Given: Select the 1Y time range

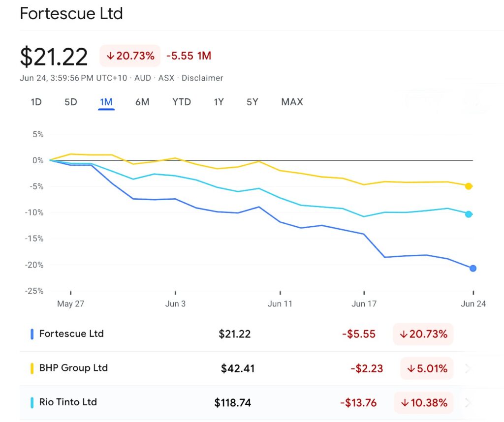Looking at the screenshot, I should click(219, 102).
